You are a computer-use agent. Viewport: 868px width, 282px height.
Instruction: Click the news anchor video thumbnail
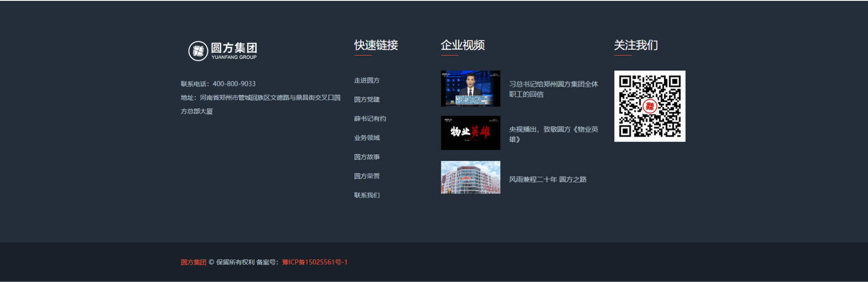470,89
